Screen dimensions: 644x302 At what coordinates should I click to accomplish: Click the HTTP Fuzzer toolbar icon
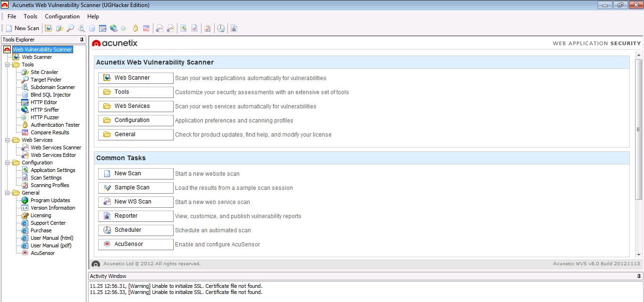124,28
